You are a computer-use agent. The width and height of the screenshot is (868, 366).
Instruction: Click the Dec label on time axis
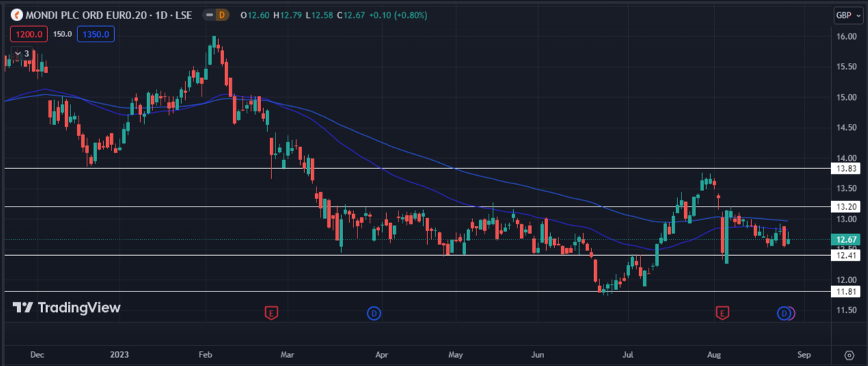38,355
